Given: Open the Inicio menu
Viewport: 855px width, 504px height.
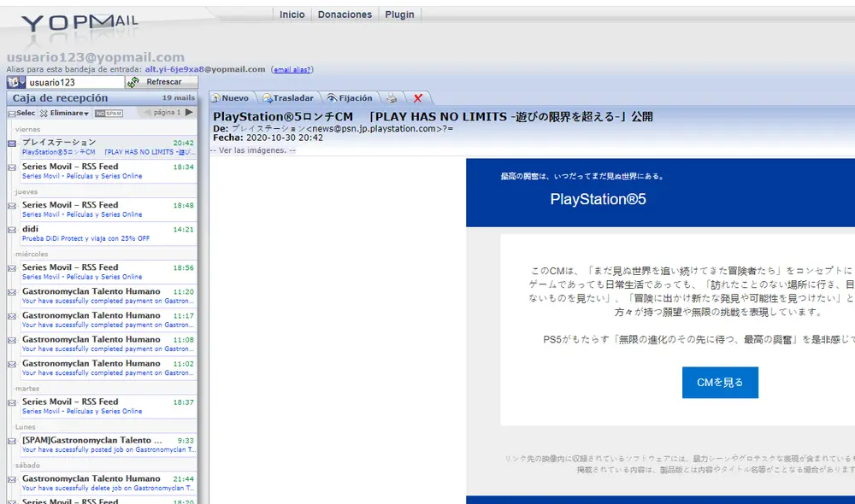Looking at the screenshot, I should pos(292,14).
